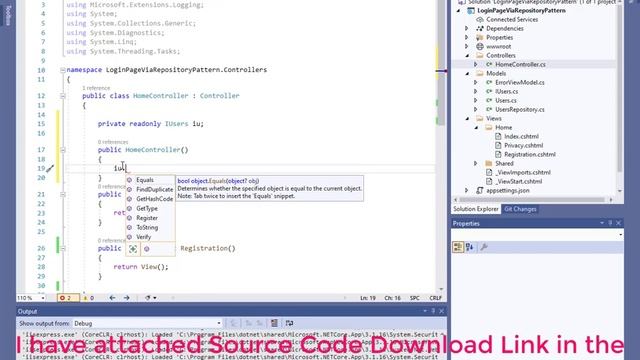Switch to the Solution Explorer tab
The image size is (640, 360).
pyautogui.click(x=476, y=209)
